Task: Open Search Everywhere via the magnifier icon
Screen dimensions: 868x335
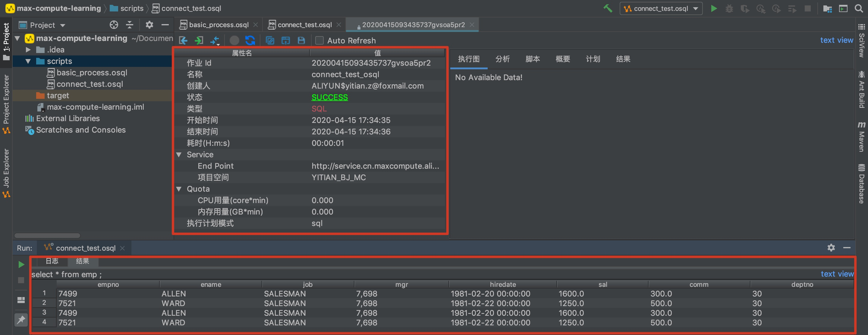Action: click(x=859, y=8)
